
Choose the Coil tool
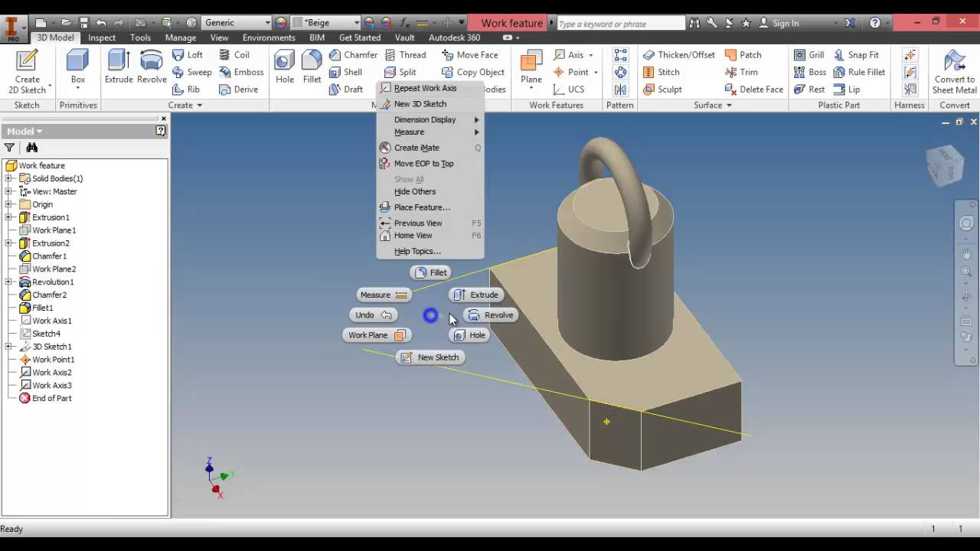(234, 55)
